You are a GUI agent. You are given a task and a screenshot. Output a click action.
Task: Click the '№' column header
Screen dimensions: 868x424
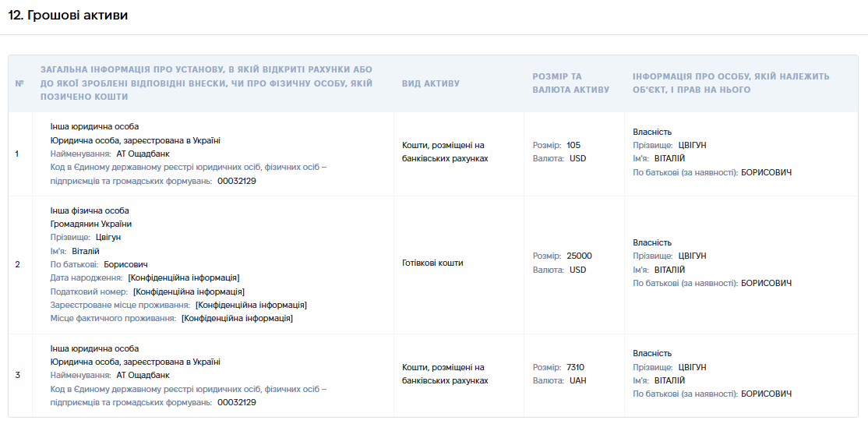pyautogui.click(x=20, y=83)
